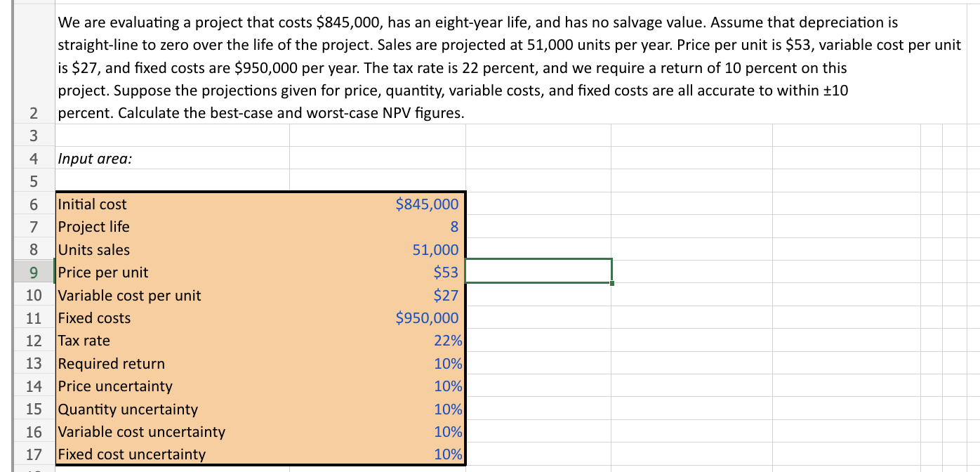Screen dimensions: 980x472
Task: Click the empty cell to the right of 51,000
Action: pos(538,249)
